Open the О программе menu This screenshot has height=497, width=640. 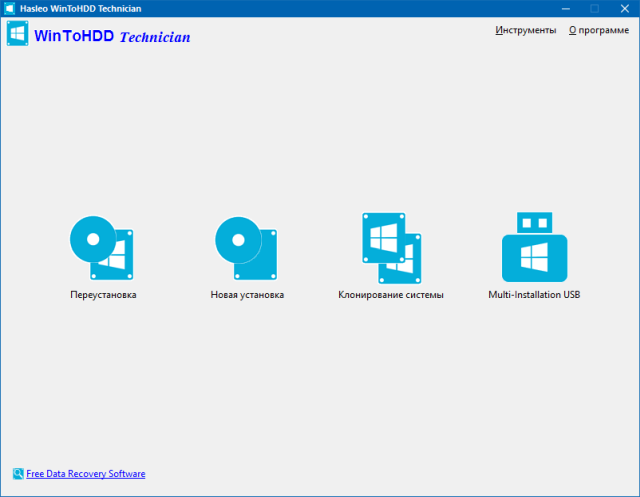(x=600, y=30)
